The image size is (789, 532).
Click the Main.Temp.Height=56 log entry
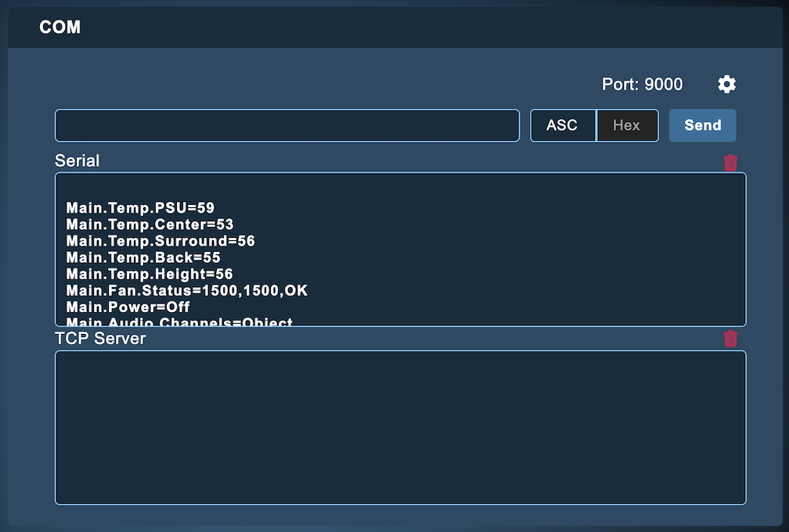click(x=150, y=274)
